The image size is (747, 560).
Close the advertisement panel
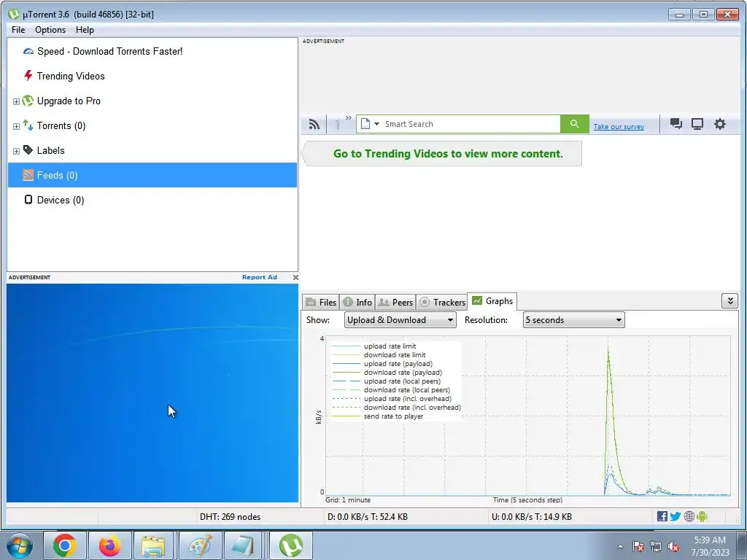coord(295,277)
